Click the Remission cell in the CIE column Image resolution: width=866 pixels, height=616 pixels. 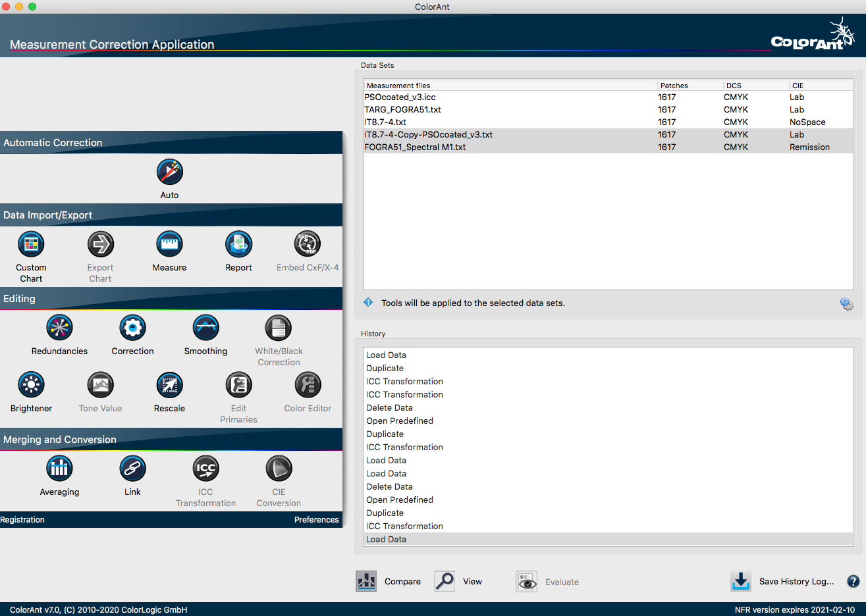(809, 147)
